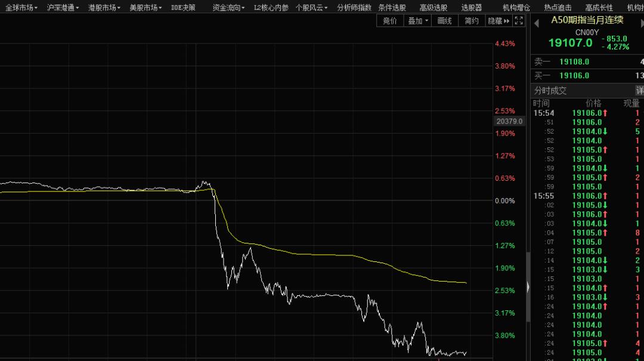Collapse side panel with divider arrow
This screenshot has height=361, width=644.
pyautogui.click(x=528, y=287)
